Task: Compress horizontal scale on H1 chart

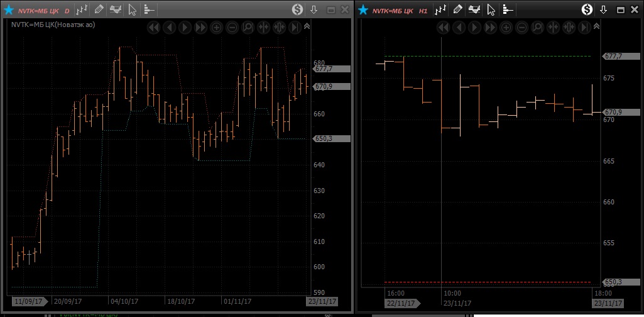Action: pos(553,28)
